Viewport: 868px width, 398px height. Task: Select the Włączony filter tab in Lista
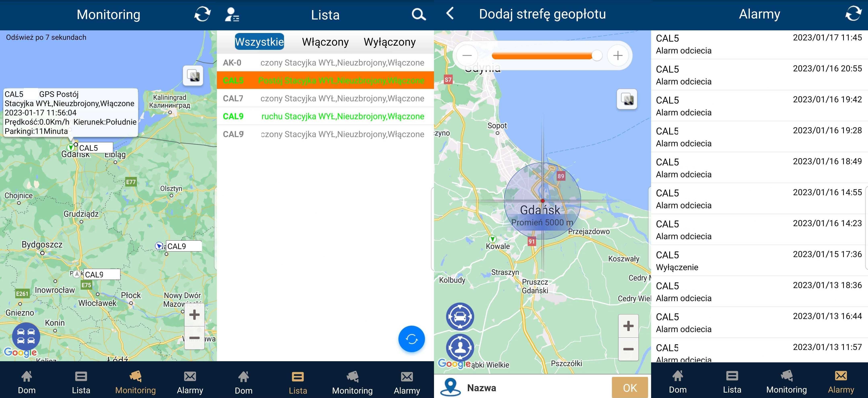pyautogui.click(x=325, y=42)
